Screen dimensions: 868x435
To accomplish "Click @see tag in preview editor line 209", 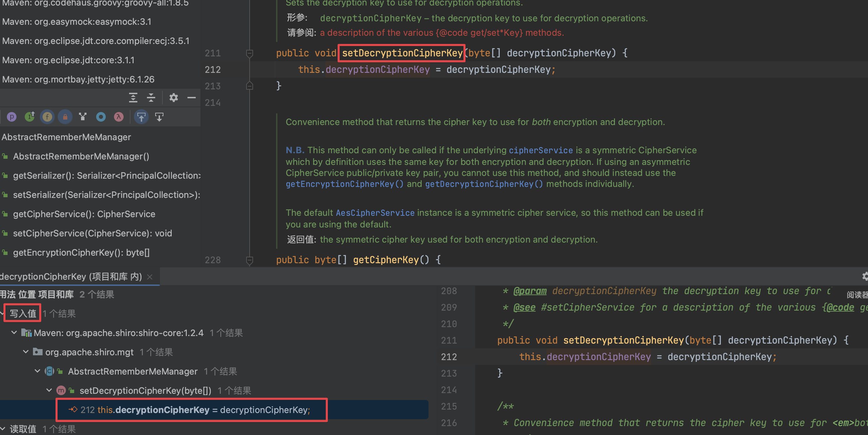I will 524,307.
